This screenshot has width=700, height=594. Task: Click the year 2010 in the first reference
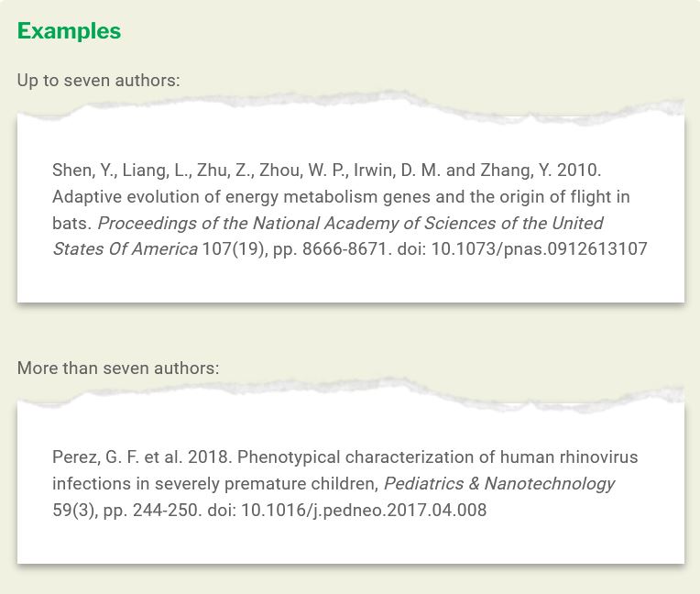pos(581,170)
